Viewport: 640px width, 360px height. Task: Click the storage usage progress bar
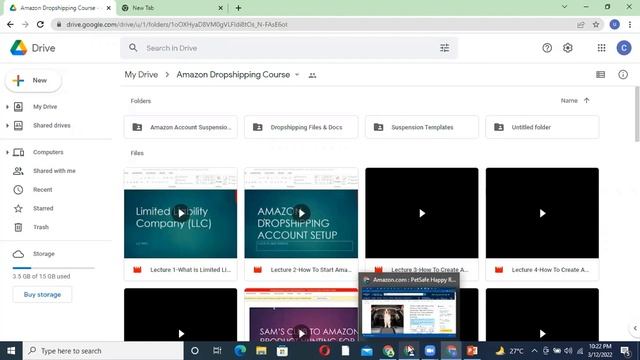(x=53, y=268)
